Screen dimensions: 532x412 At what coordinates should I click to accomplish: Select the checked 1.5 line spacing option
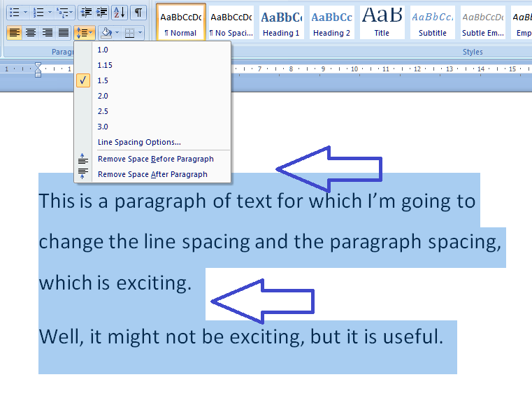103,80
